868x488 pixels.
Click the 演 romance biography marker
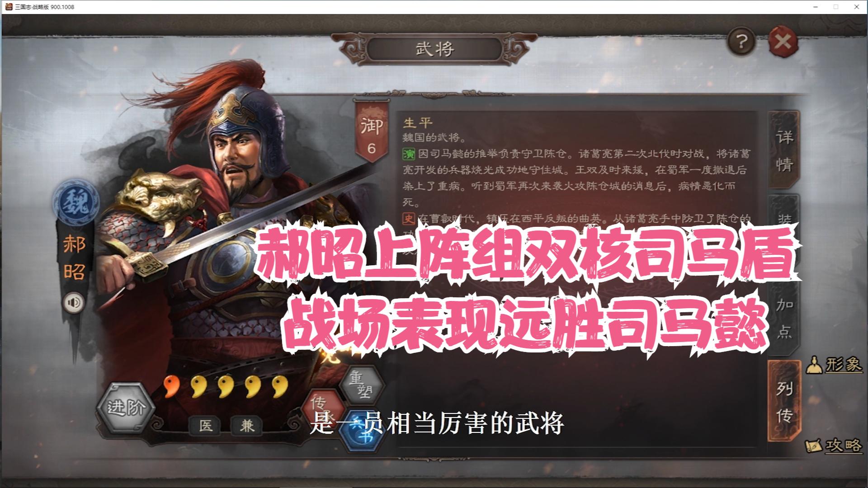point(409,154)
